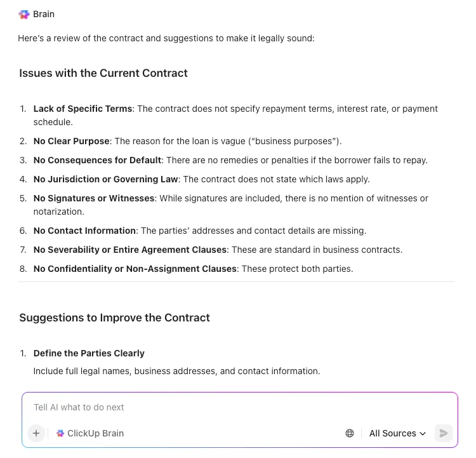Click the ClickUp Brain logo in prompt bar
The height and width of the screenshot is (458, 476).
(60, 433)
